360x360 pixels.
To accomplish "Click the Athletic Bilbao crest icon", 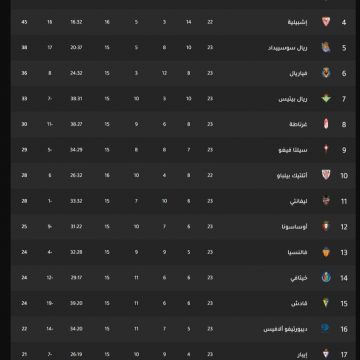I will [326, 175].
